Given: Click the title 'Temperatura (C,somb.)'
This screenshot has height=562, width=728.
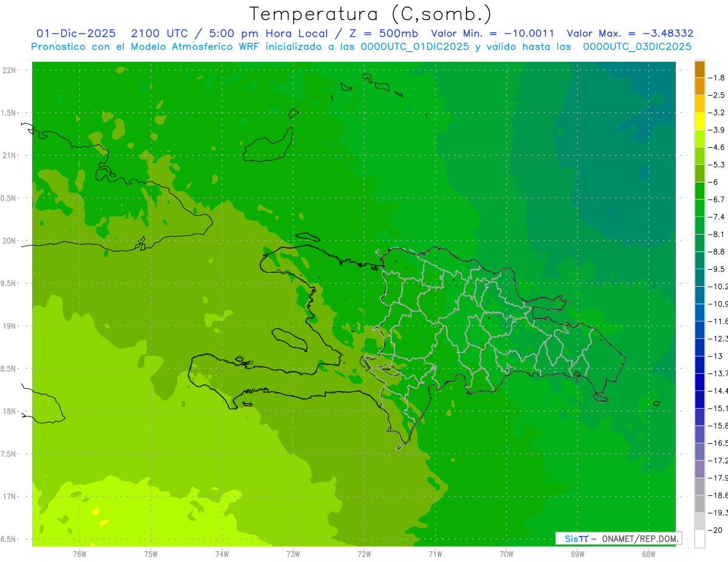Looking at the screenshot, I should [x=371, y=14].
